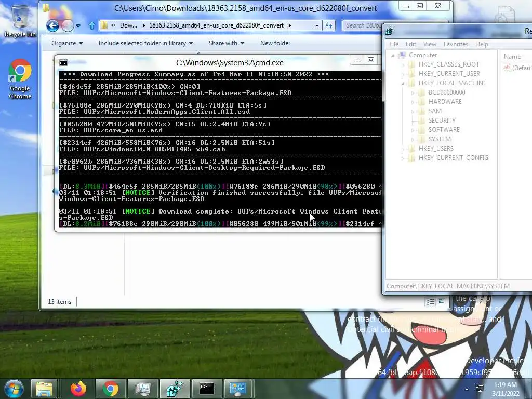
Task: Go up one folder level in Explorer
Action: point(91,25)
